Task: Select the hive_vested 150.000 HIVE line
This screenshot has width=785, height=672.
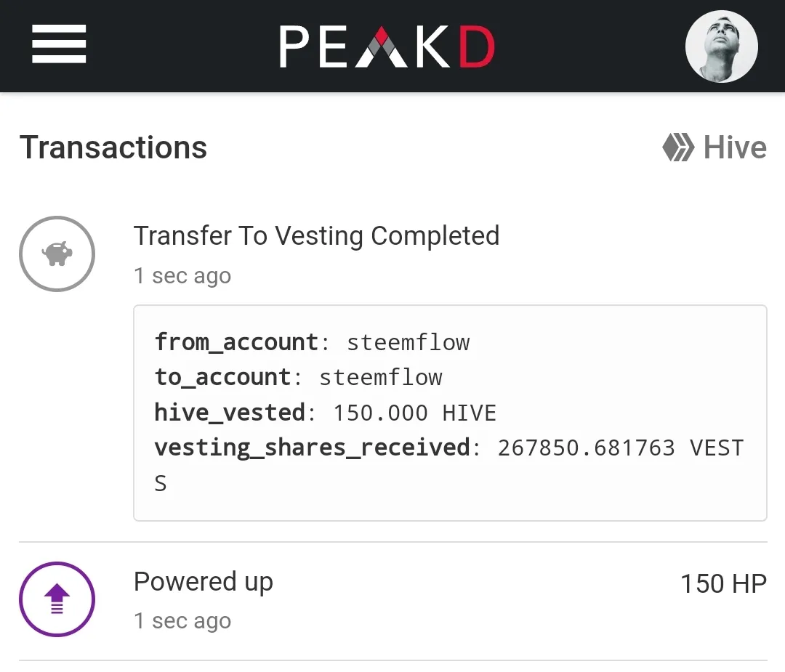Action: (x=326, y=413)
